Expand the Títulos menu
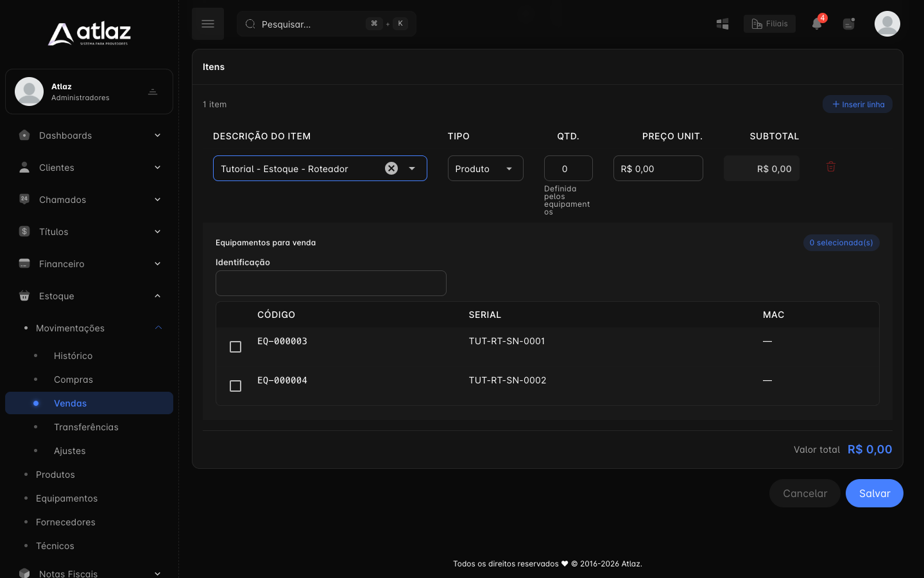The image size is (924, 578). (157, 231)
